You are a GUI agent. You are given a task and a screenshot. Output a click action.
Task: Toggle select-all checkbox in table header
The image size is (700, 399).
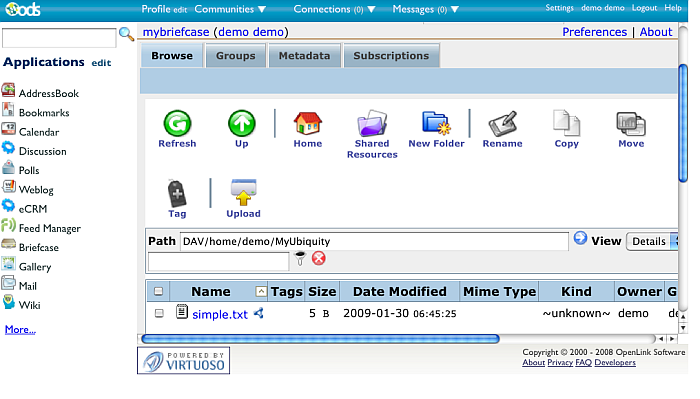tap(158, 291)
